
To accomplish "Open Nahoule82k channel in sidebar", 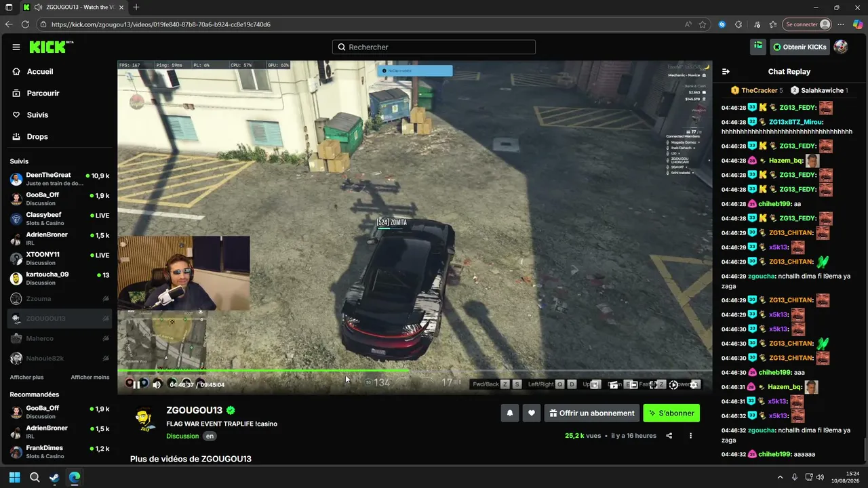I will (x=60, y=359).
